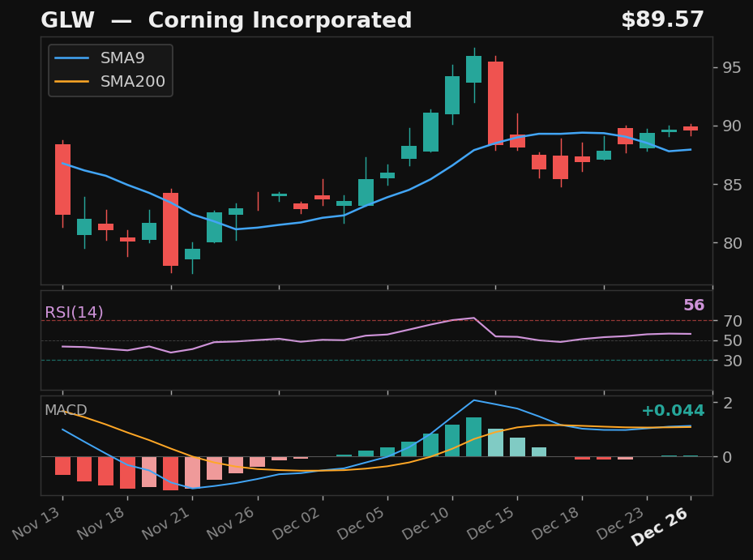The height and width of the screenshot is (560, 753).
Task: Click the Dec 10 date axis label
Action: pyautogui.click(x=426, y=523)
